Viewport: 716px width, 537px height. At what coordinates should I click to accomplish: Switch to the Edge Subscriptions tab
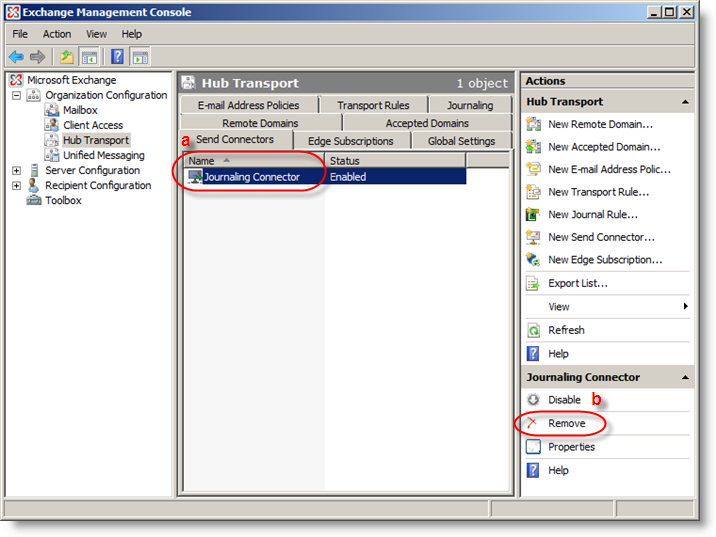tap(351, 141)
